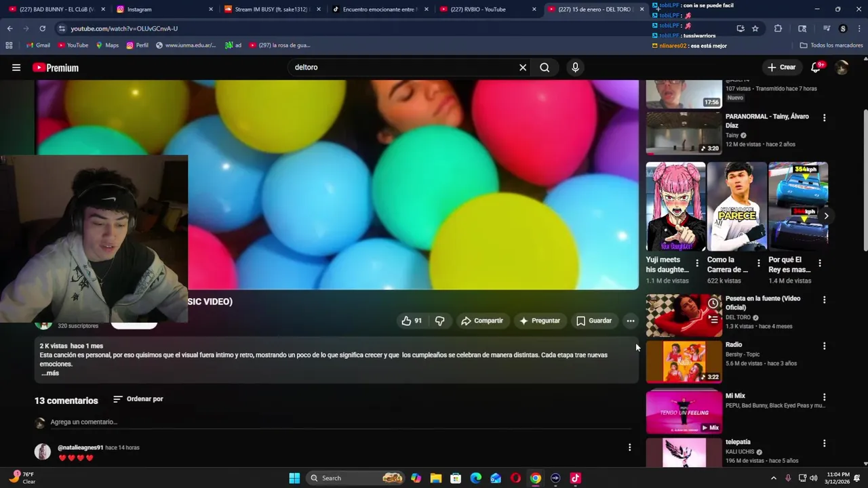Show next Shorts with the right chevron
This screenshot has width=868, height=488.
coord(825,216)
